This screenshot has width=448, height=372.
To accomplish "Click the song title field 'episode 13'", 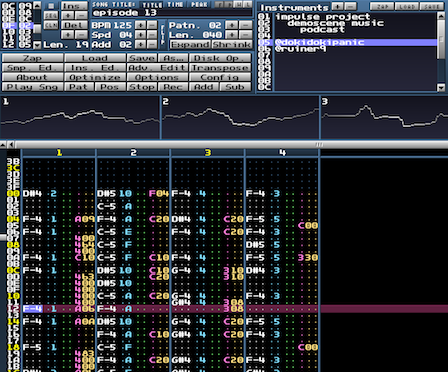I will pos(172,13).
